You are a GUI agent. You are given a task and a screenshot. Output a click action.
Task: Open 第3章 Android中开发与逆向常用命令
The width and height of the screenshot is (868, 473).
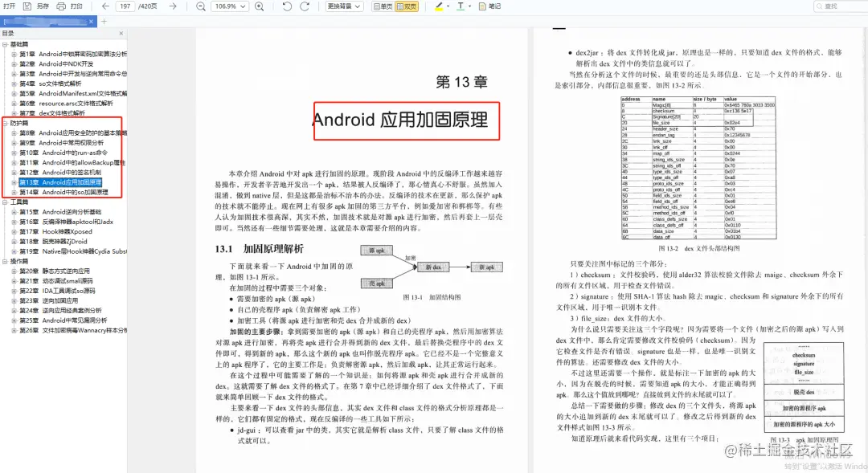(73, 74)
